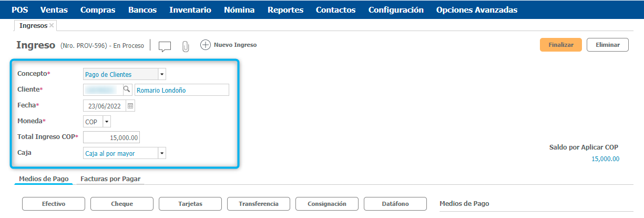Close the Ingresos tab
The height and width of the screenshot is (218, 644).
pyautogui.click(x=52, y=25)
